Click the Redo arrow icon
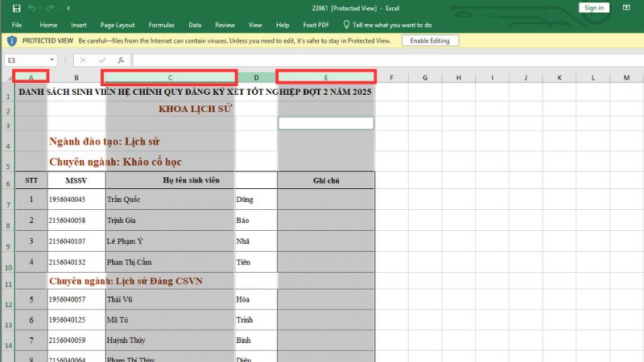 [x=50, y=8]
